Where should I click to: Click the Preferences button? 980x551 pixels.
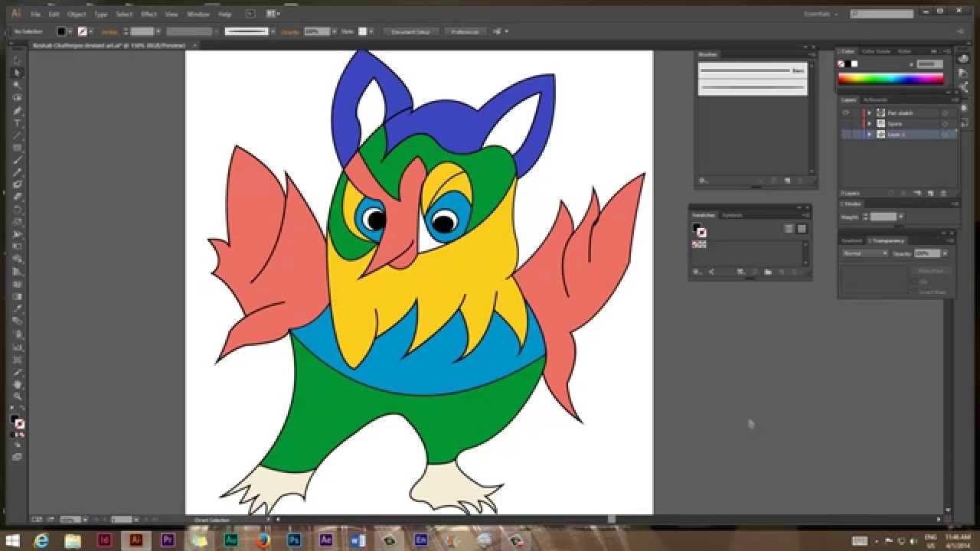pyautogui.click(x=464, y=31)
